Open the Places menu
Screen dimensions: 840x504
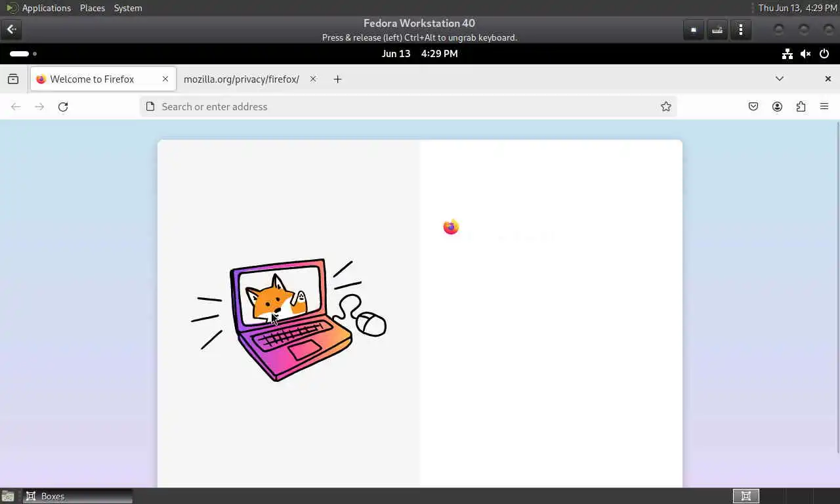coord(93,8)
